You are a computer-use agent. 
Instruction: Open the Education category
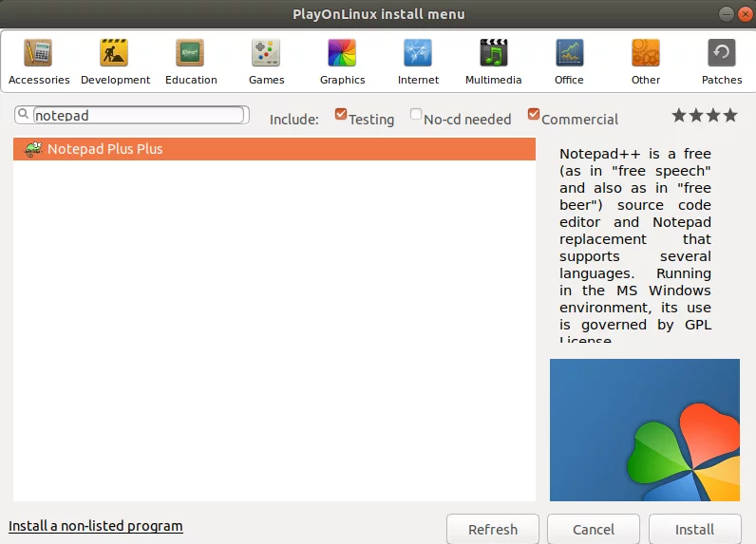pos(191,61)
